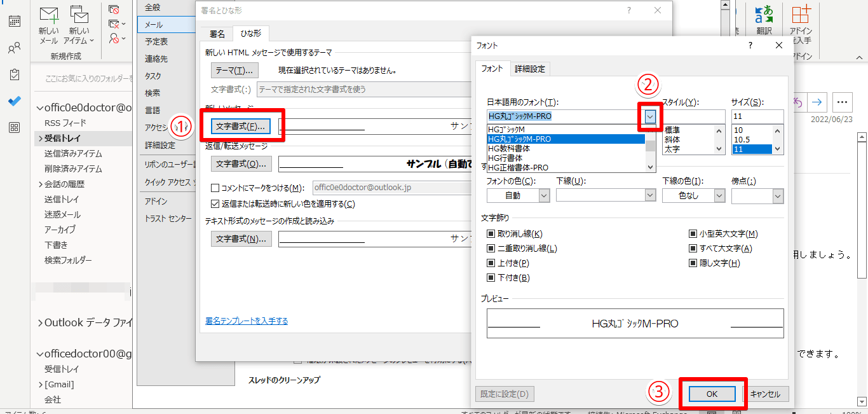868x414 pixels.
Task: Click the help question mark in フォント dialog
Action: tap(750, 45)
